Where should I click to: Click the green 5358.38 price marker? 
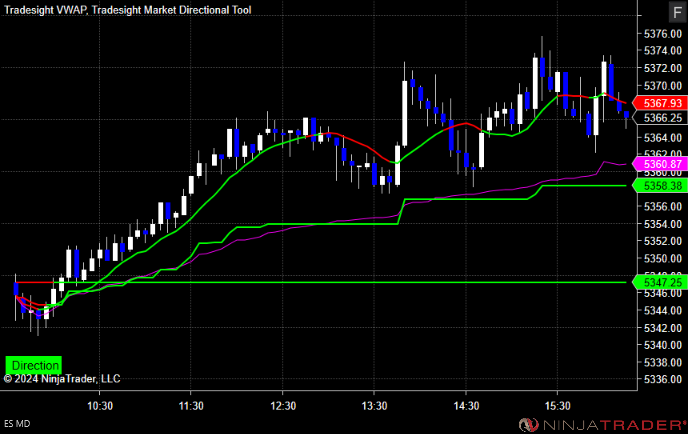(x=660, y=186)
